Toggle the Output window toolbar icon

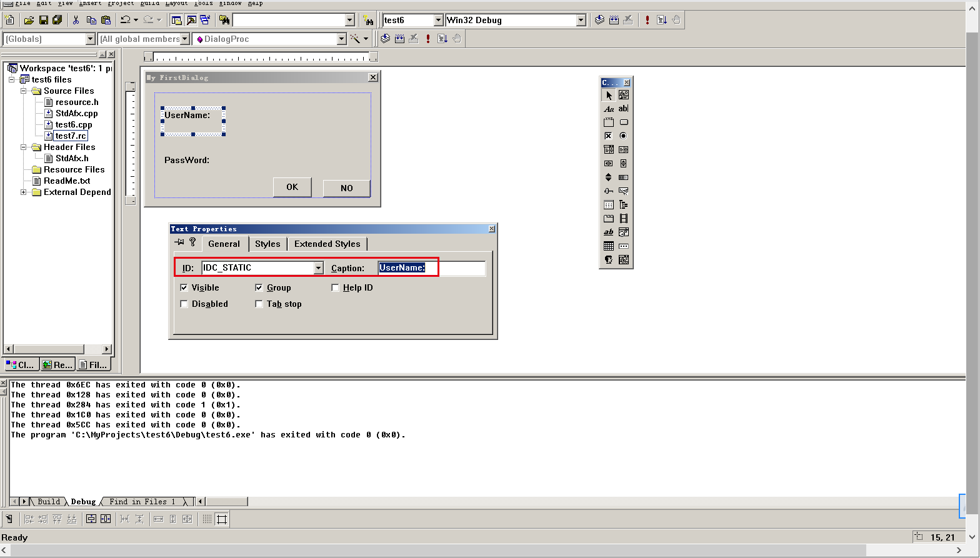(191, 20)
